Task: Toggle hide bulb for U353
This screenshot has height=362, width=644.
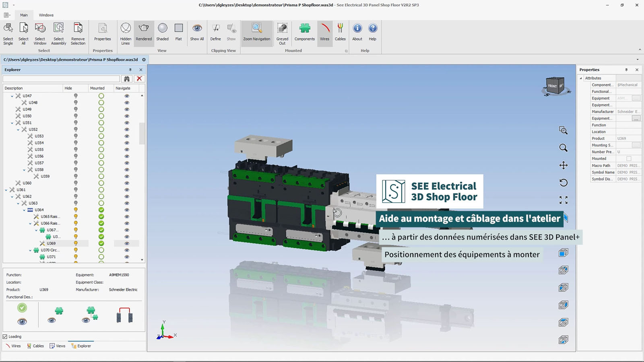Action: click(75, 136)
